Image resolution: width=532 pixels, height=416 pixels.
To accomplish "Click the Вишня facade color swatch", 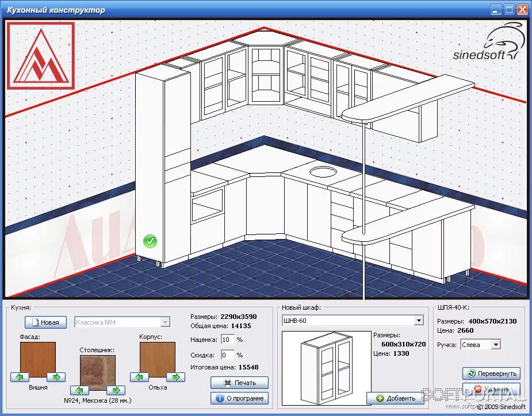I will point(38,357).
